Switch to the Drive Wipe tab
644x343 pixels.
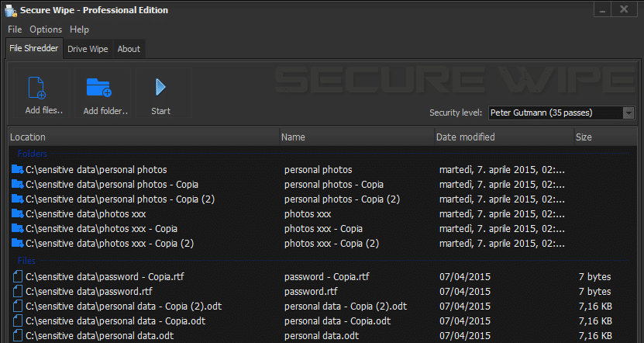pyautogui.click(x=88, y=49)
